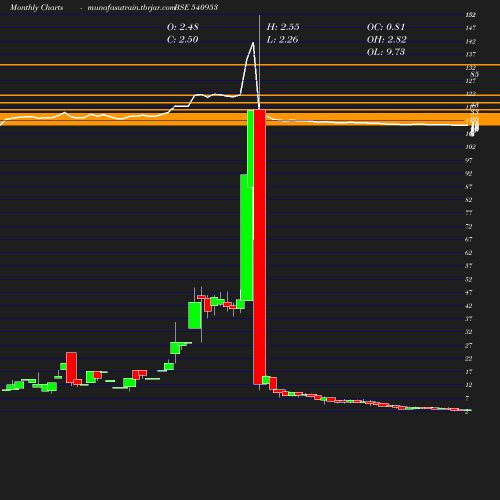
Task: Select the OH: 2.82 value
Action: coord(387,39)
